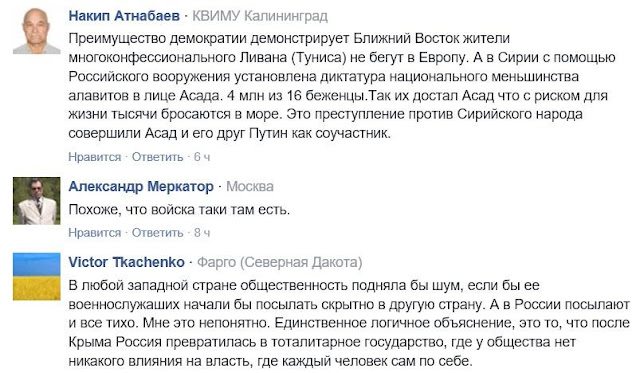
Task: Click the comment text about Ближний Восток
Action: pyautogui.click(x=342, y=86)
